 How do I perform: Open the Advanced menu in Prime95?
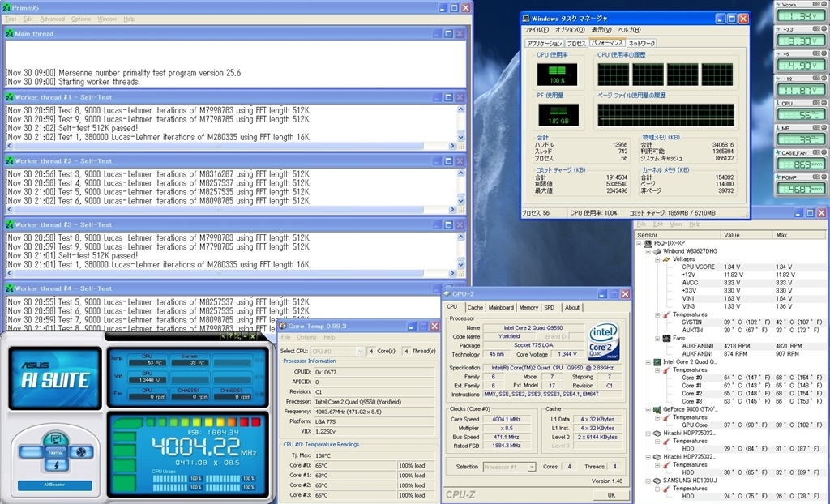pyautogui.click(x=53, y=19)
